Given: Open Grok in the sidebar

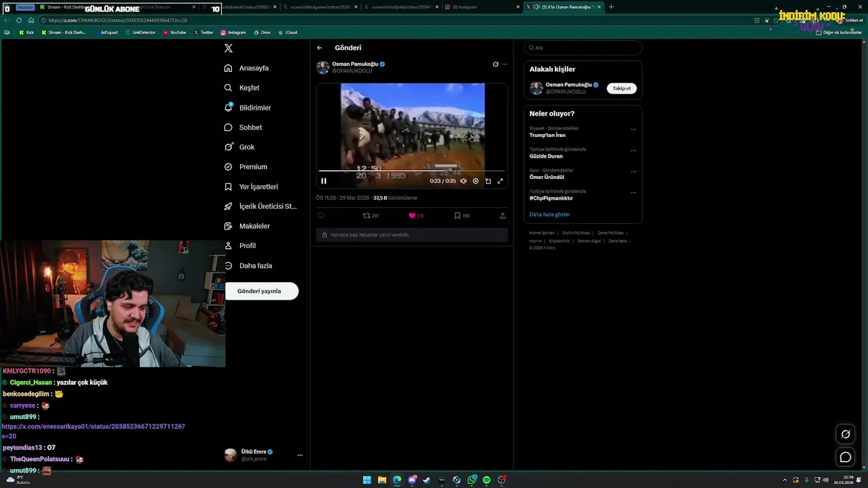Looking at the screenshot, I should 239,147.
